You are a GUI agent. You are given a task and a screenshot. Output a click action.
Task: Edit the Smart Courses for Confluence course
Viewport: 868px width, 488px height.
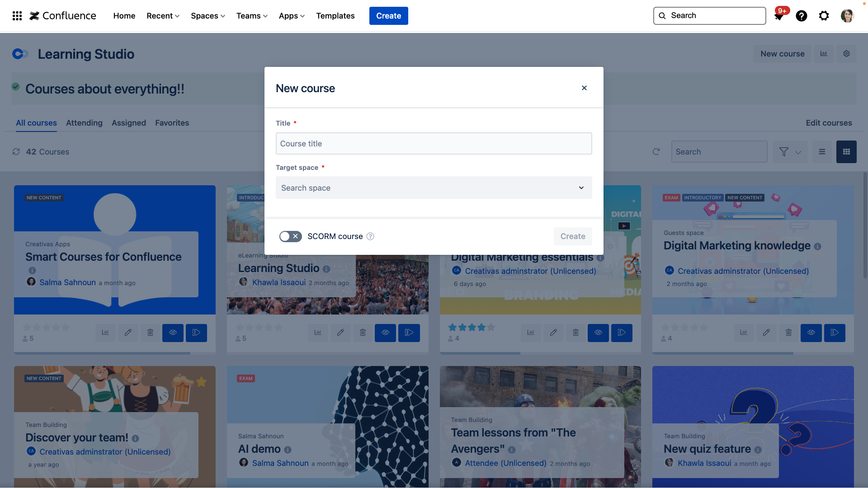coord(128,333)
